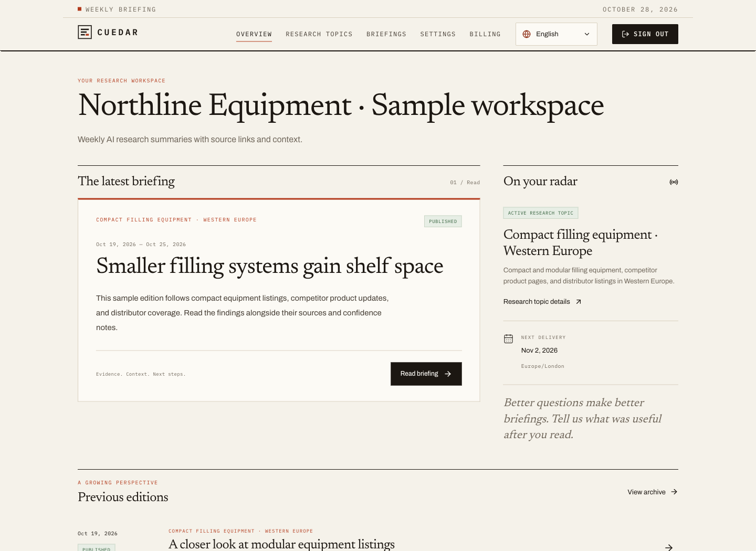The image size is (756, 551).
Task: Click The latest briefing heading
Action: tap(126, 181)
